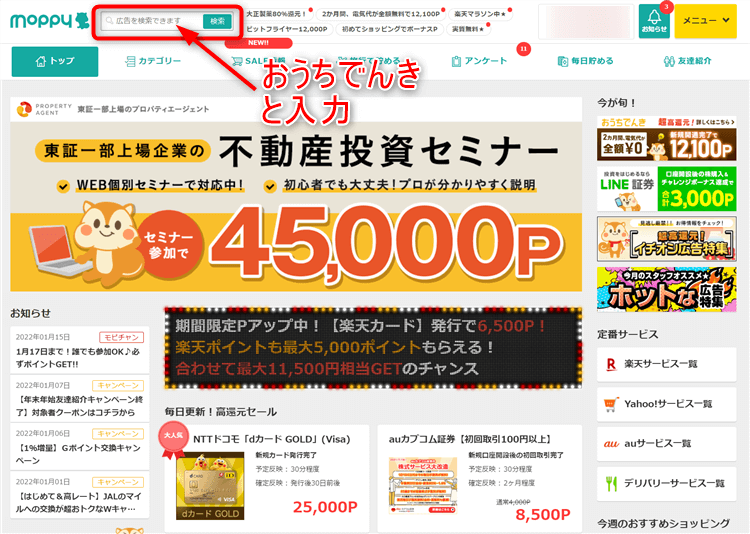
Task: Click the green 検索 button
Action: click(x=217, y=21)
